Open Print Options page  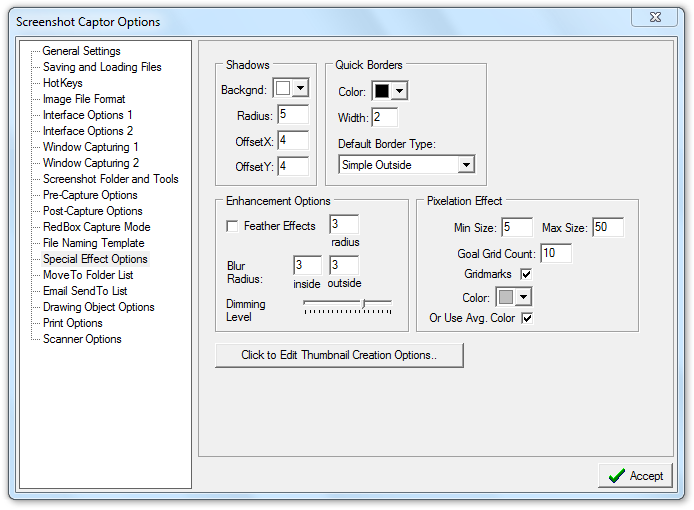click(x=73, y=323)
